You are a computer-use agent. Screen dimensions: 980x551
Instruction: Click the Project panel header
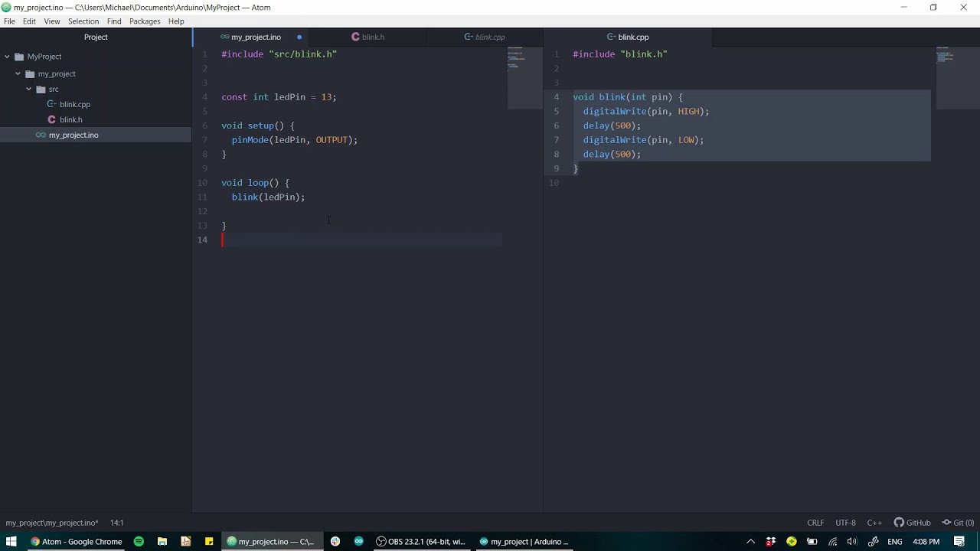pos(96,37)
